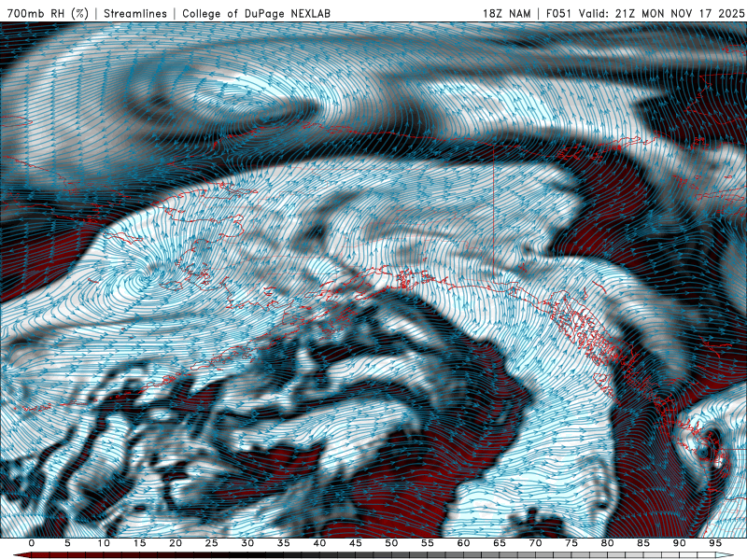
Task: Click the '85' colorbar tick label
Action: tap(643, 543)
